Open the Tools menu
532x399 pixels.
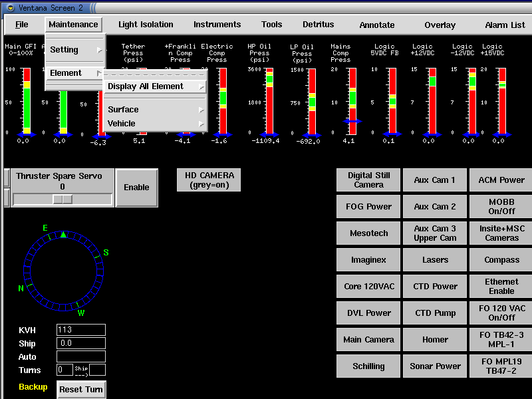271,25
